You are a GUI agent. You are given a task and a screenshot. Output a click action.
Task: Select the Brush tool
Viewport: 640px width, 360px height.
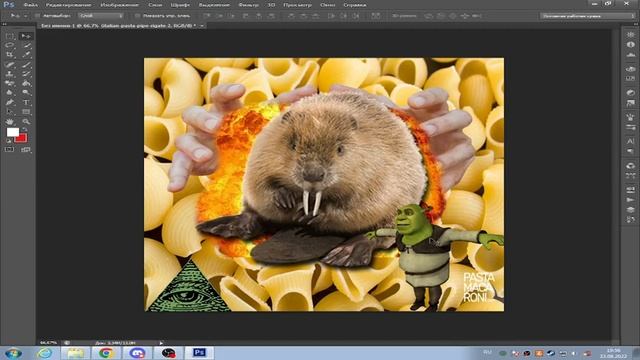coord(27,64)
